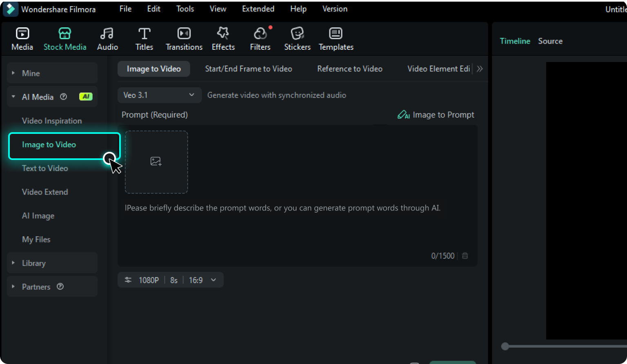
Task: Open the Veo 3.1 model dropdown
Action: click(160, 95)
